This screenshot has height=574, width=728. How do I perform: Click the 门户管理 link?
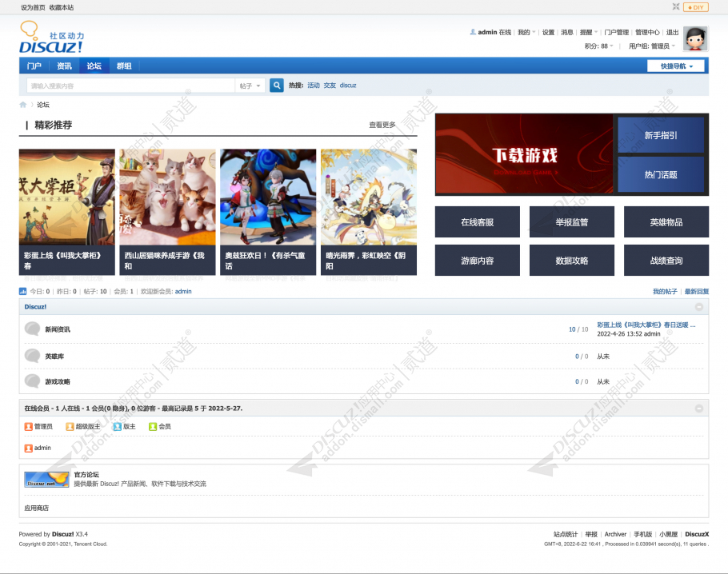pyautogui.click(x=616, y=33)
